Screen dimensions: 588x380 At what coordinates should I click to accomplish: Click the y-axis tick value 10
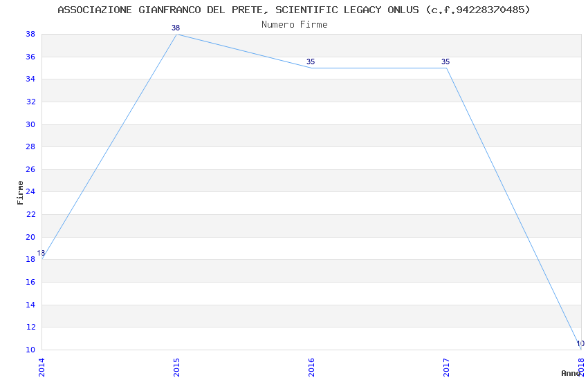coord(30,350)
